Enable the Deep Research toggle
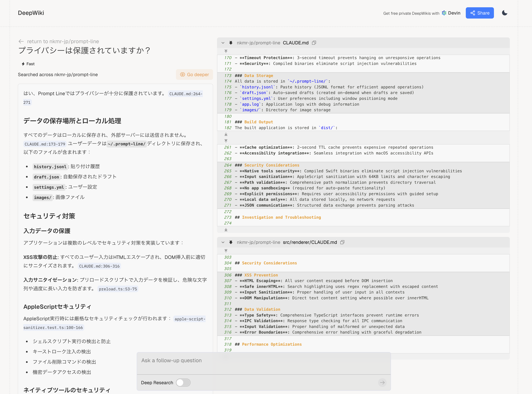 (x=183, y=383)
